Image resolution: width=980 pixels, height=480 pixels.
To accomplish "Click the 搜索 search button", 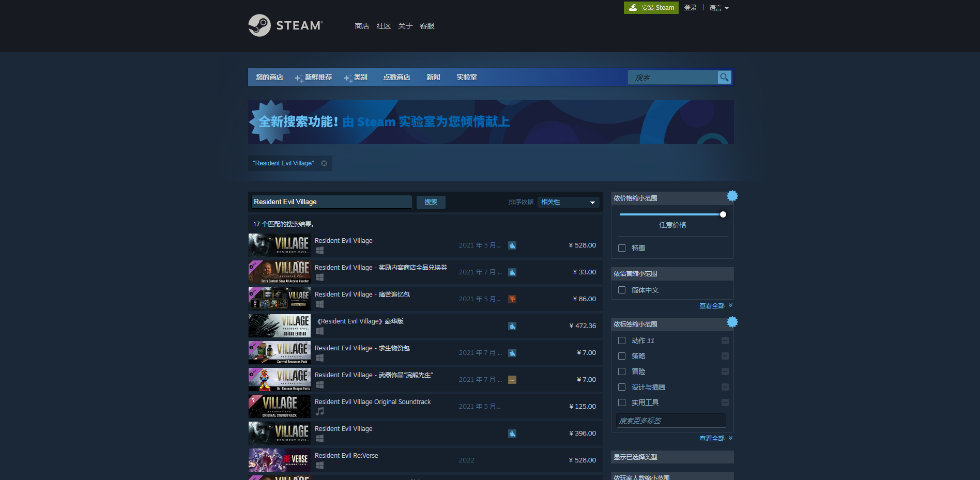I will point(431,202).
